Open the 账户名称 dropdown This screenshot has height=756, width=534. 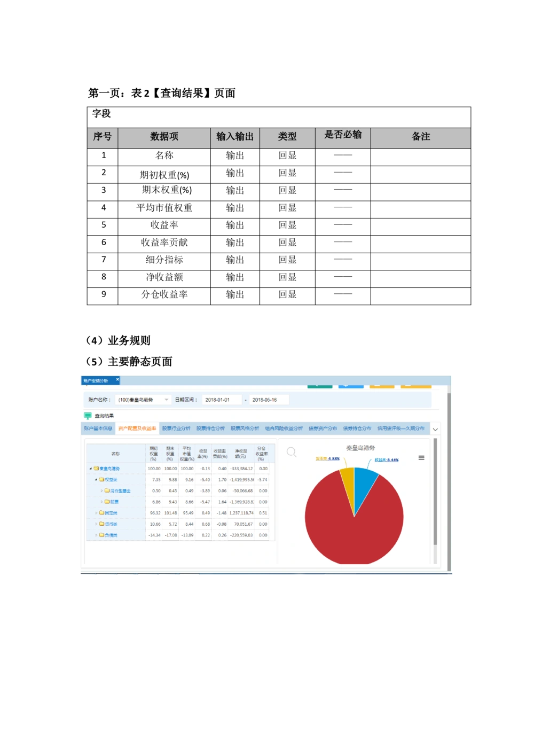[x=167, y=400]
